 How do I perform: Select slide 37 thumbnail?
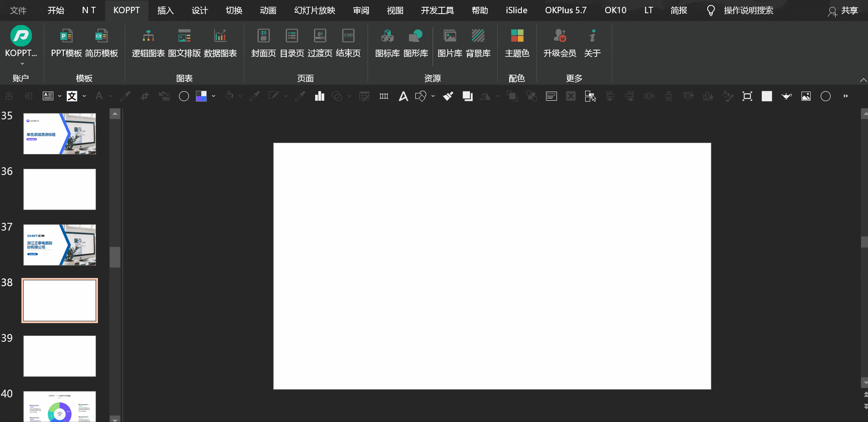pos(60,245)
